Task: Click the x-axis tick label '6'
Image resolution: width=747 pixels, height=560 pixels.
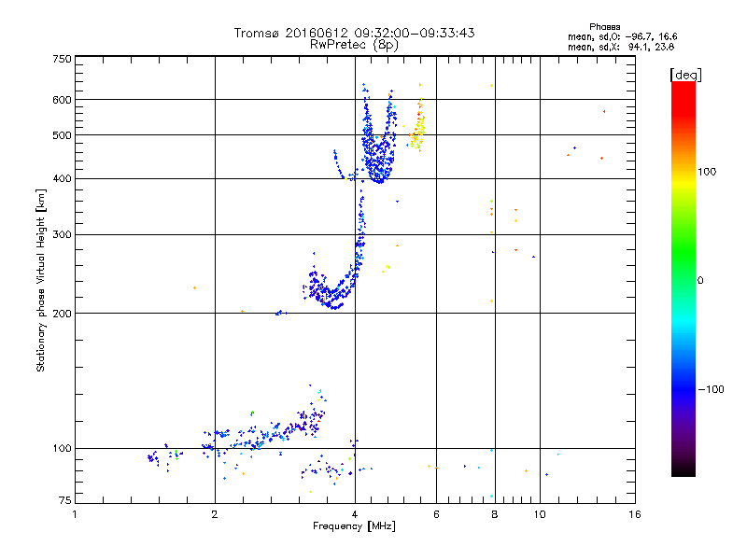Action: point(436,515)
